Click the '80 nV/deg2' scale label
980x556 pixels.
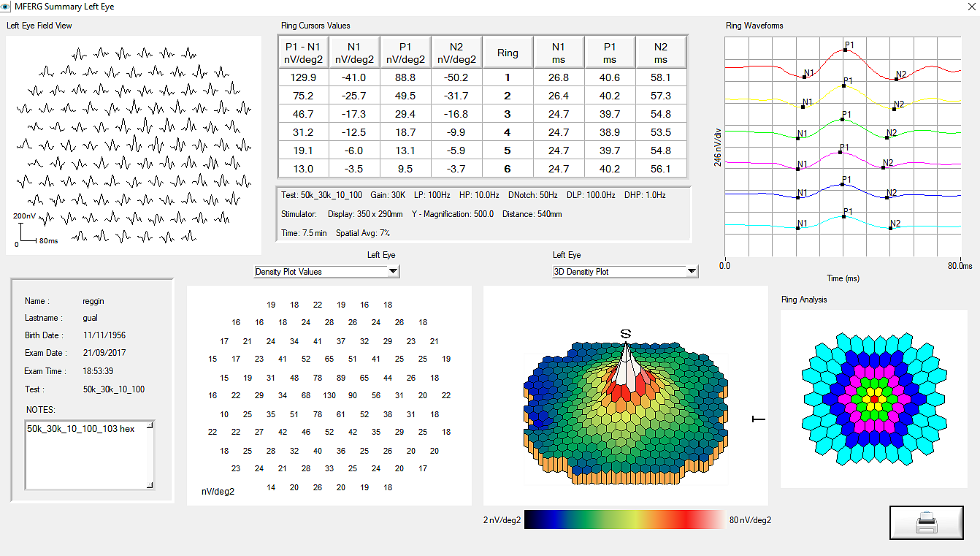(751, 520)
